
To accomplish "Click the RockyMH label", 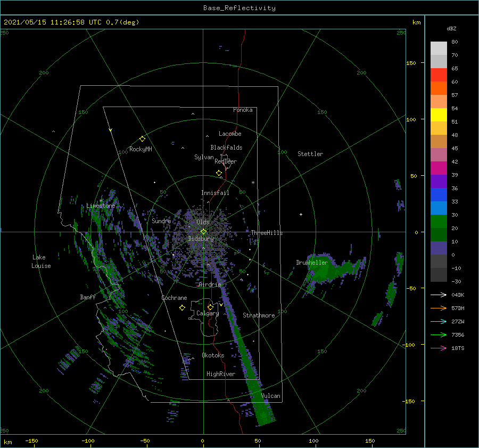I will 141,149.
